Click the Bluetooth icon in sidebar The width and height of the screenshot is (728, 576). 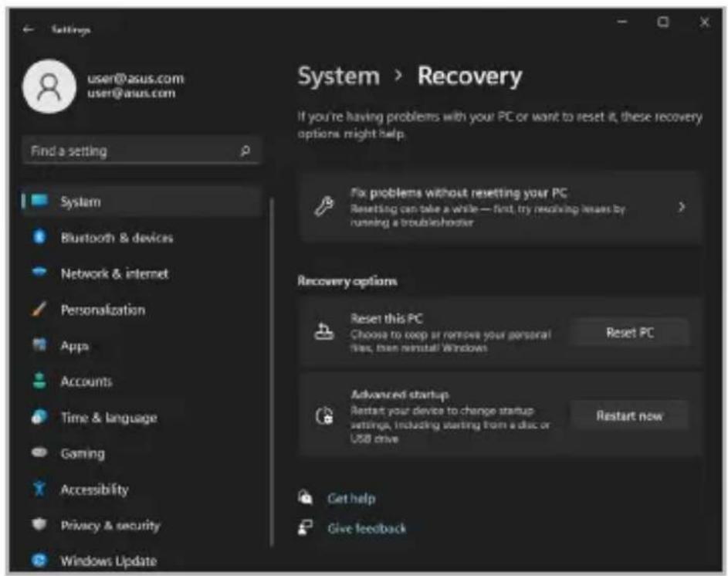[39, 237]
